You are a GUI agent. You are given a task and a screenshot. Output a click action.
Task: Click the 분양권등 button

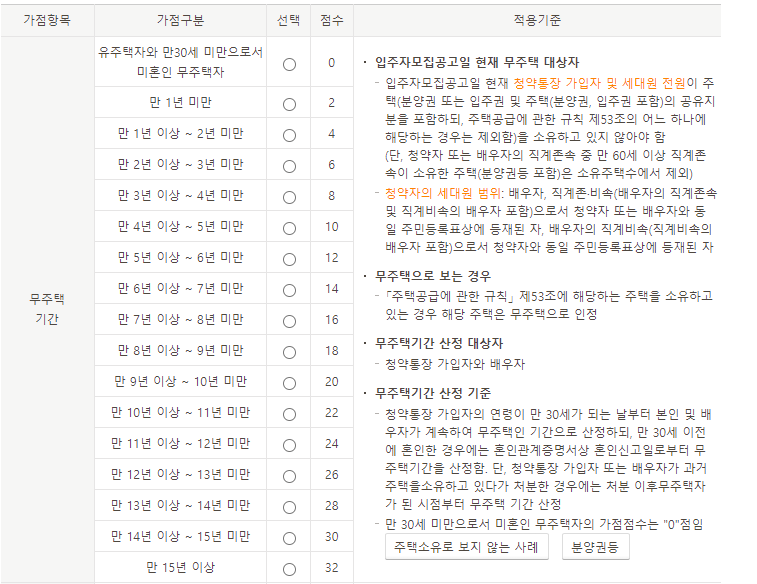594,547
